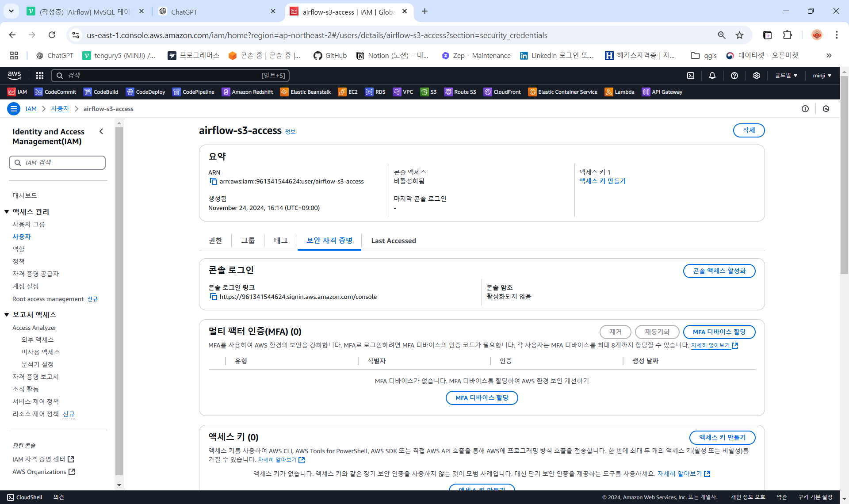The width and height of the screenshot is (849, 504).
Task: Open the AWS services grid menu icon
Action: tap(40, 76)
